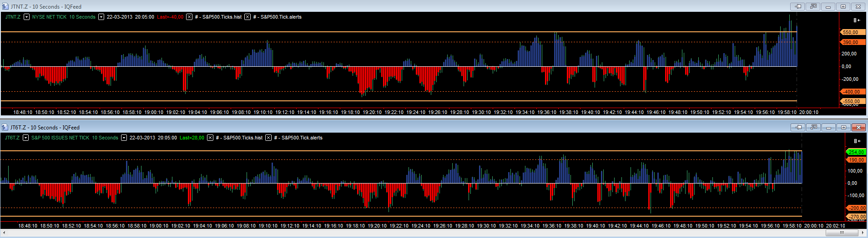Detach the JT6T.Z chart window
868x238 pixels.
coord(813,127)
